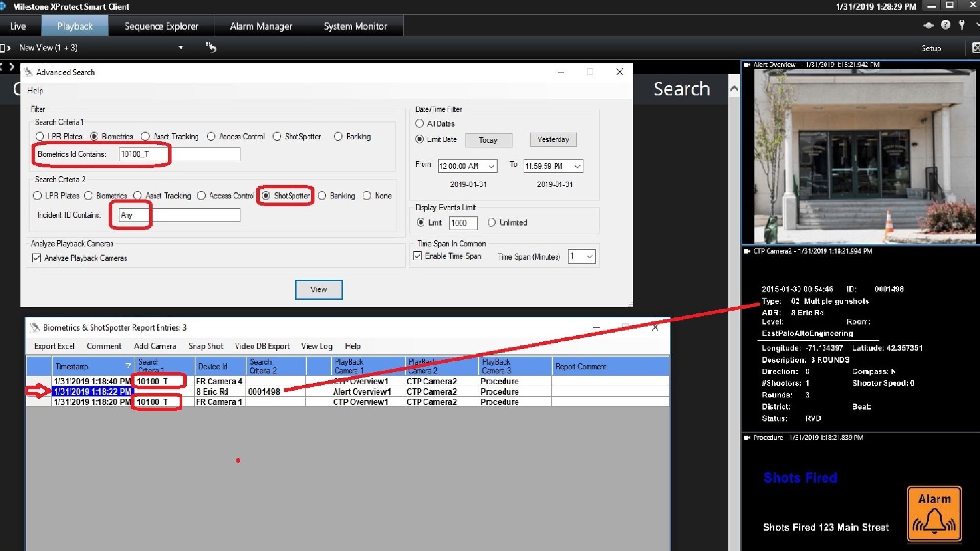Click in Incident ID Contains field

pos(179,215)
